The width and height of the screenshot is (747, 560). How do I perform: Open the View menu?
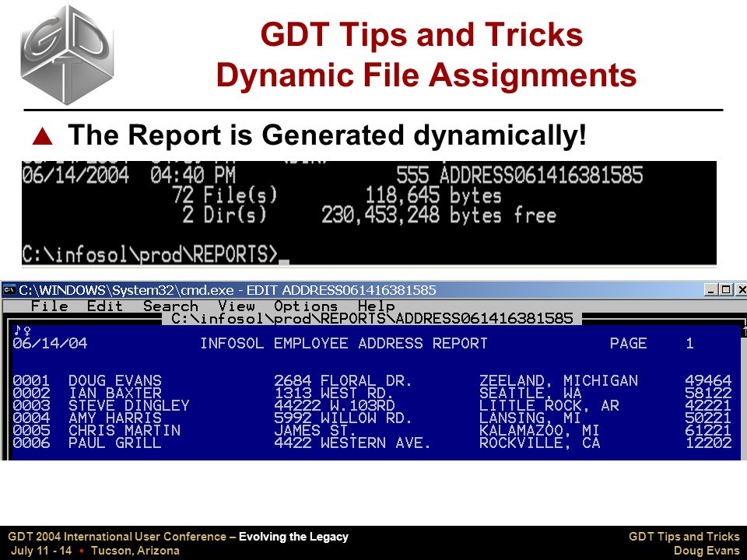(x=237, y=306)
